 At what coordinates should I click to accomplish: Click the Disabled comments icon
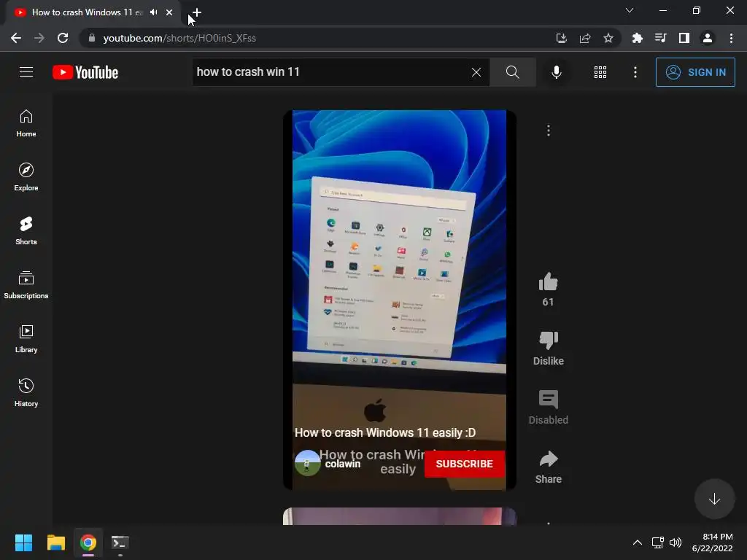[x=549, y=400]
